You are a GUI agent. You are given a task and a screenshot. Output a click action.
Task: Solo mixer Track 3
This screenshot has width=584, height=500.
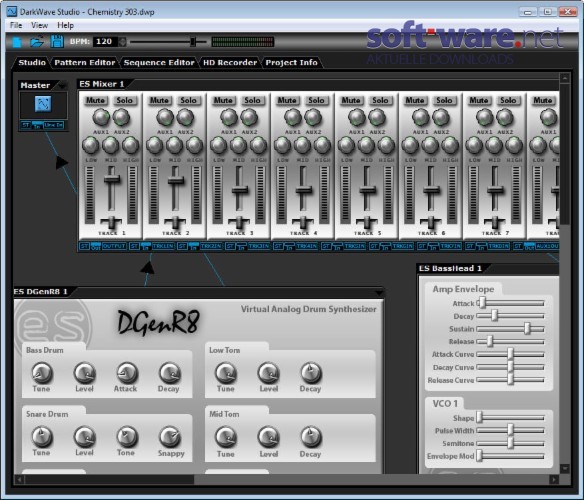point(252,100)
